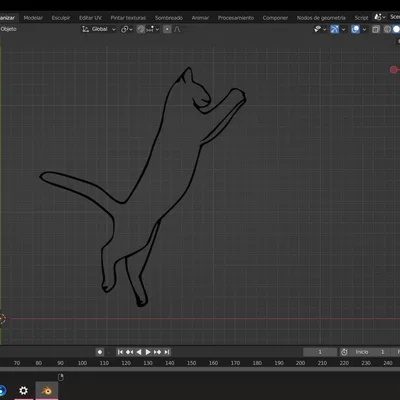This screenshot has width=400, height=400.
Task: Toggle the snapping magnet icon
Action: tap(141, 29)
